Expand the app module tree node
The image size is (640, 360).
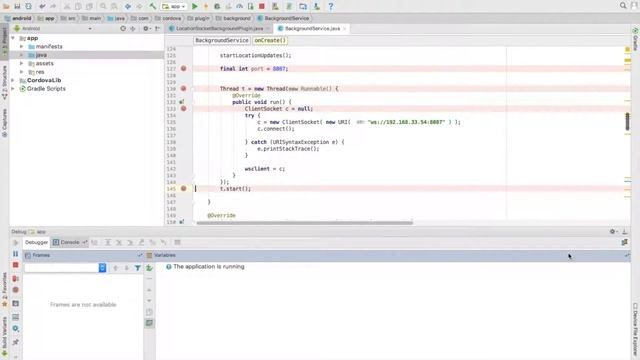(x=13, y=38)
